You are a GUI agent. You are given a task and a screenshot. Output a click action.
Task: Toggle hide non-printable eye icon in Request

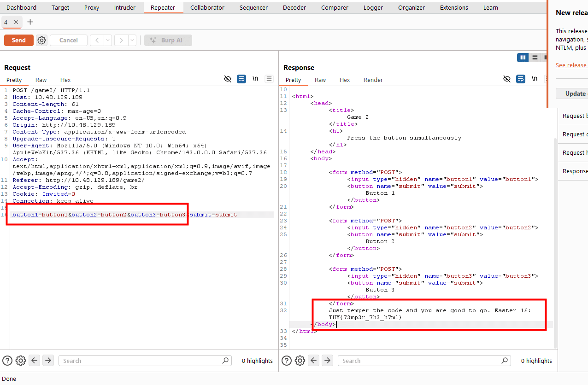227,79
